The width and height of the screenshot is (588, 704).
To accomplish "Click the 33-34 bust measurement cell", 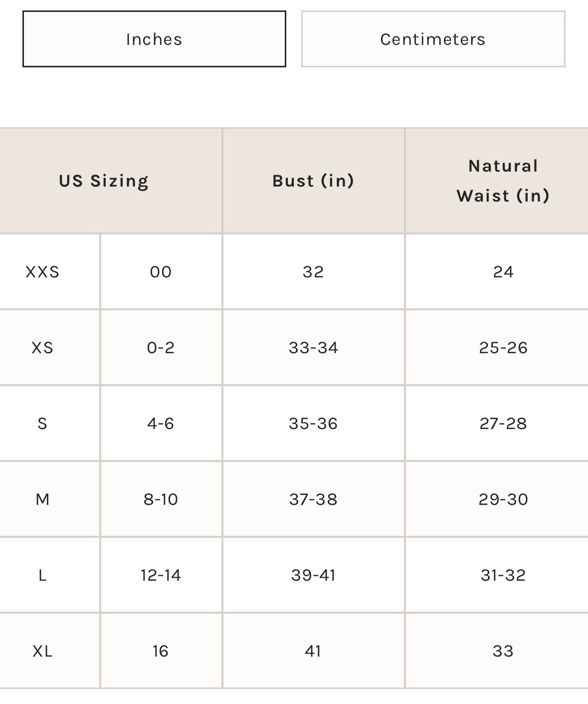I will pos(313,348).
